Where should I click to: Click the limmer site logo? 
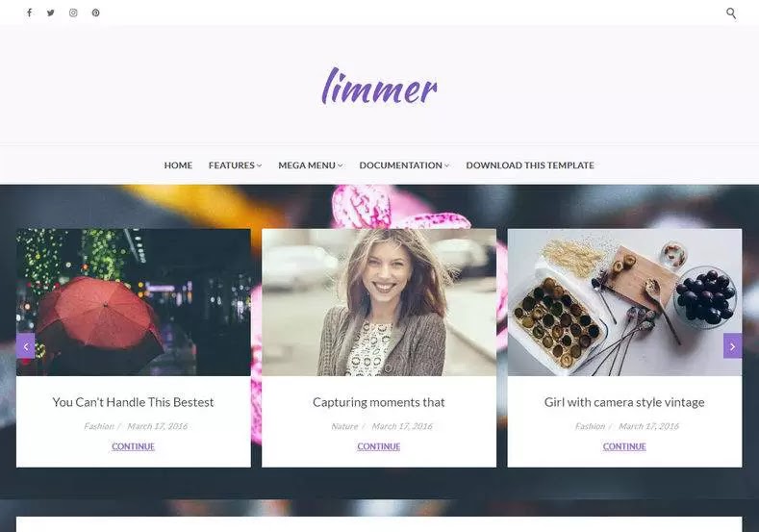coord(379,87)
